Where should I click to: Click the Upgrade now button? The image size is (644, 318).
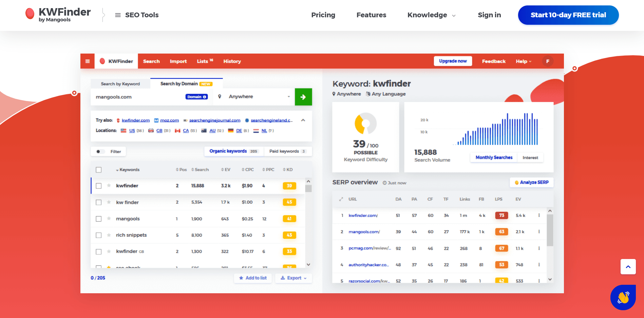(453, 61)
